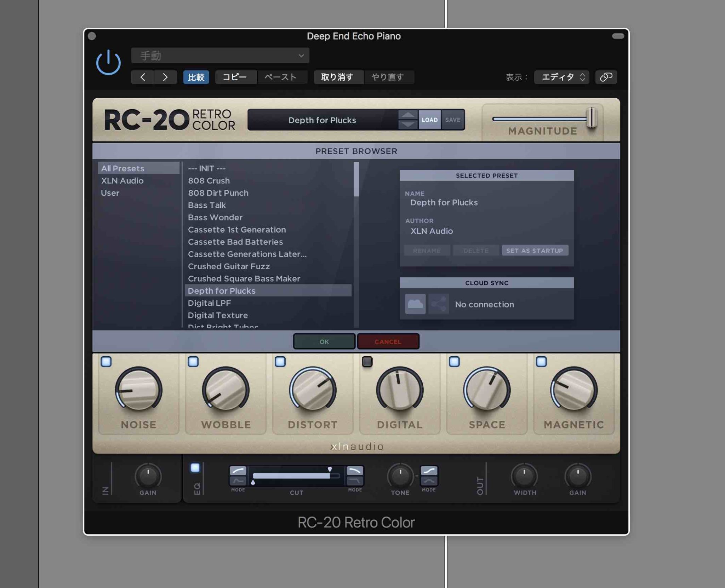Open the 手動 dropdown menu
The height and width of the screenshot is (588, 725).
(219, 55)
